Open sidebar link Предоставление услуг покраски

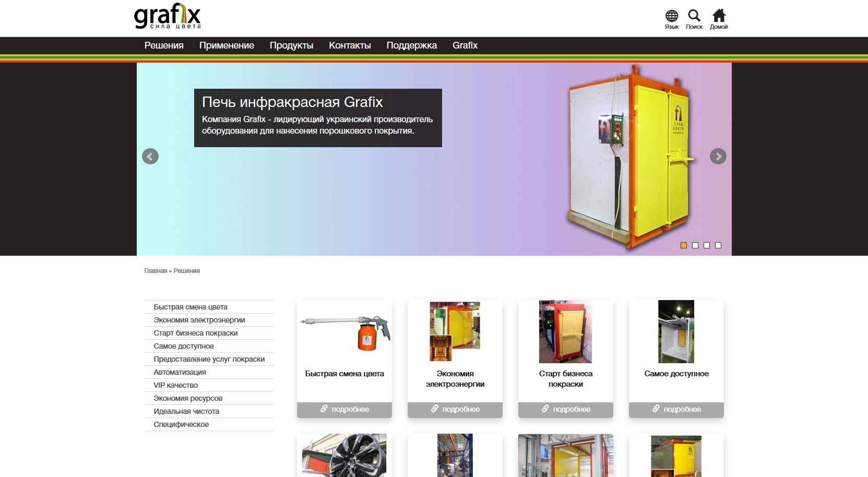pos(209,359)
